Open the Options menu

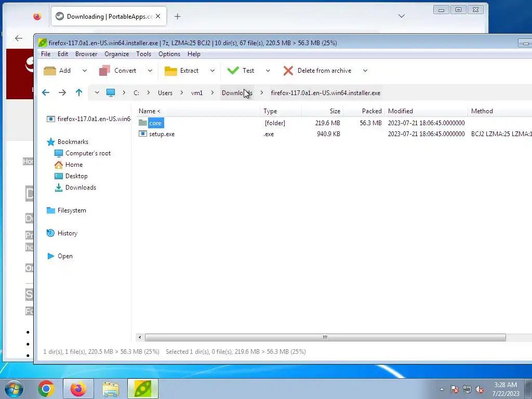(169, 54)
